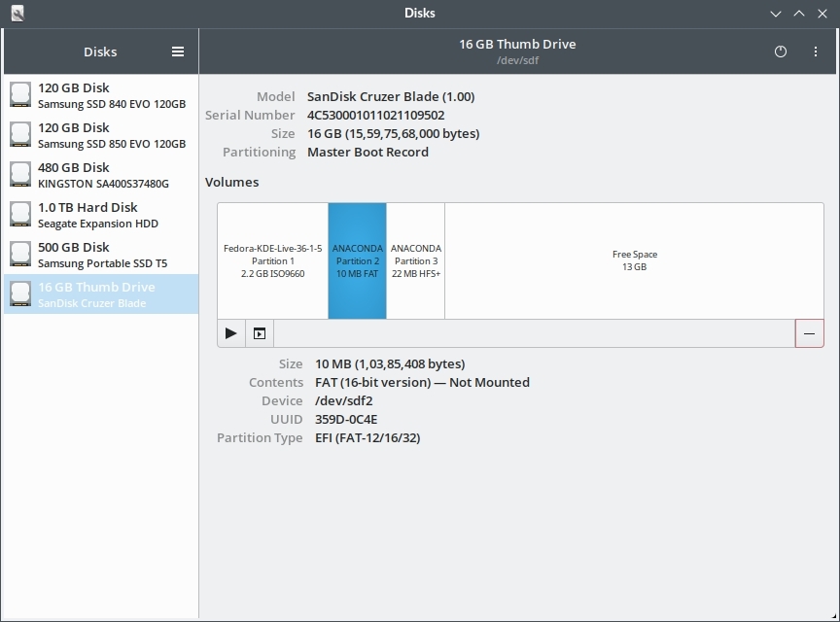Viewport: 840px width, 622px height.
Task: Click the drive icon of Samsung SSD 840 EVO
Action: click(20, 95)
